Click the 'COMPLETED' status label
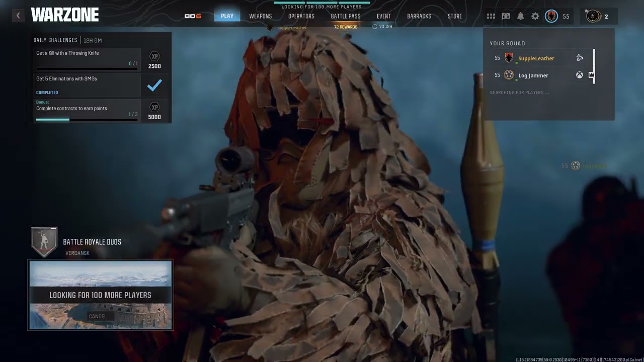Viewport: 644px width, 362px height. 47,93
